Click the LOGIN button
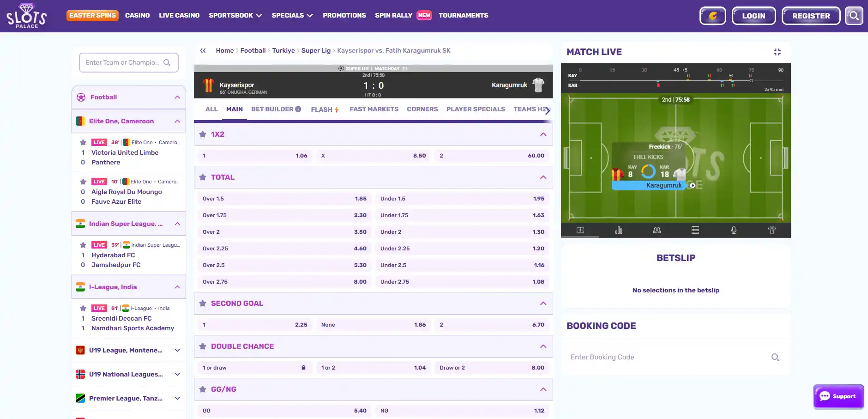Viewport: 868px width, 419px height. point(753,16)
